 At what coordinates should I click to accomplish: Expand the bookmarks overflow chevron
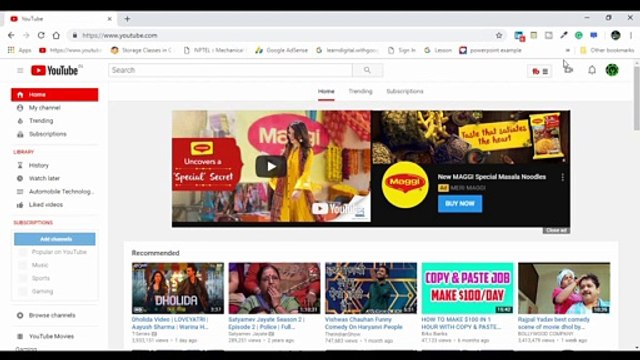(x=567, y=50)
